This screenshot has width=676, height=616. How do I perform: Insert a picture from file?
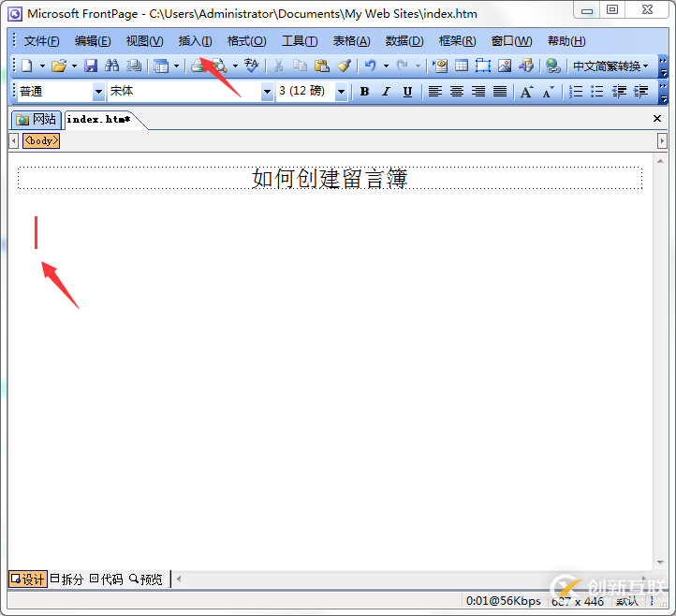click(505, 66)
